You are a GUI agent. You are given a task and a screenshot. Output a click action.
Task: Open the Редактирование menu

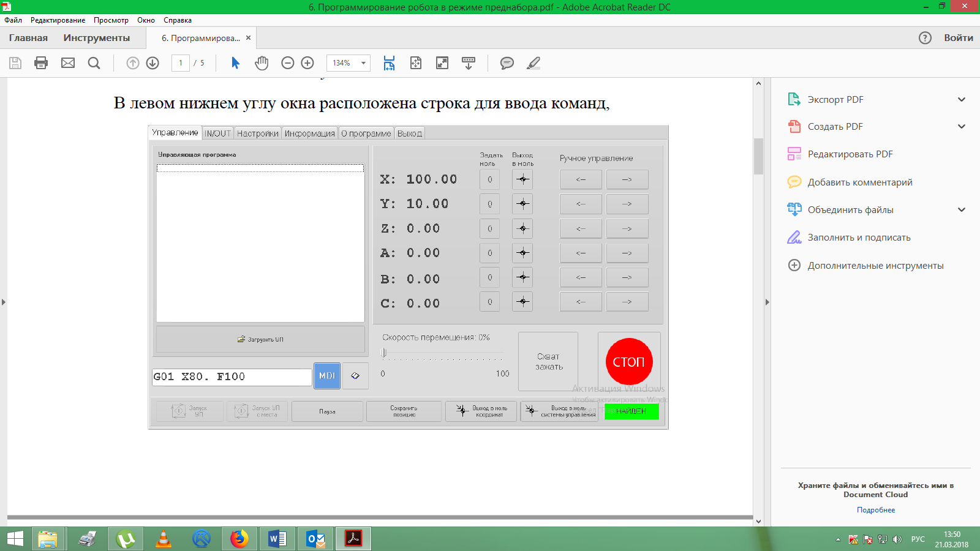pos(58,20)
